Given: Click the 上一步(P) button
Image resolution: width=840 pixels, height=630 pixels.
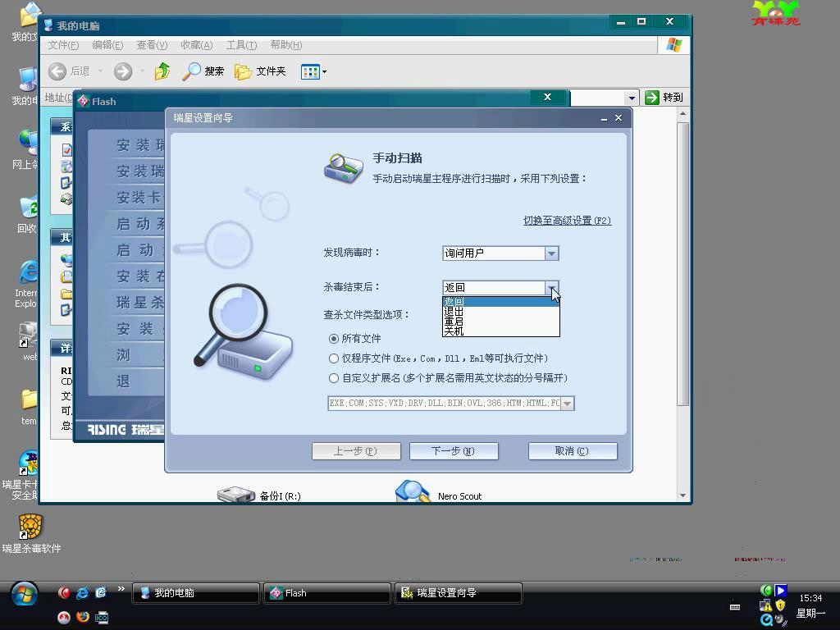Looking at the screenshot, I should coord(356,451).
